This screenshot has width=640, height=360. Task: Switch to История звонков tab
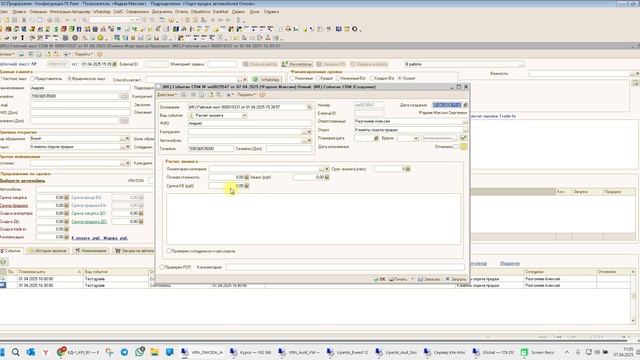pyautogui.click(x=48, y=251)
